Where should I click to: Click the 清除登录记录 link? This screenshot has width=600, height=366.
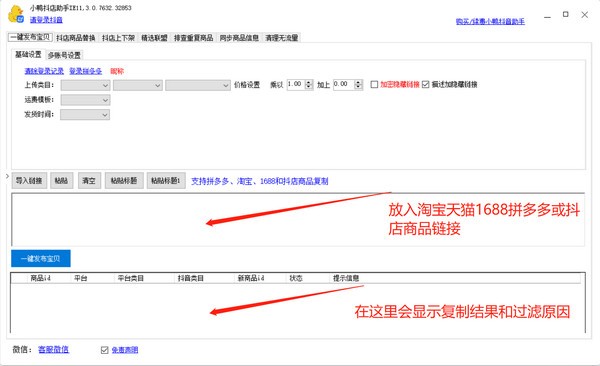(44, 71)
